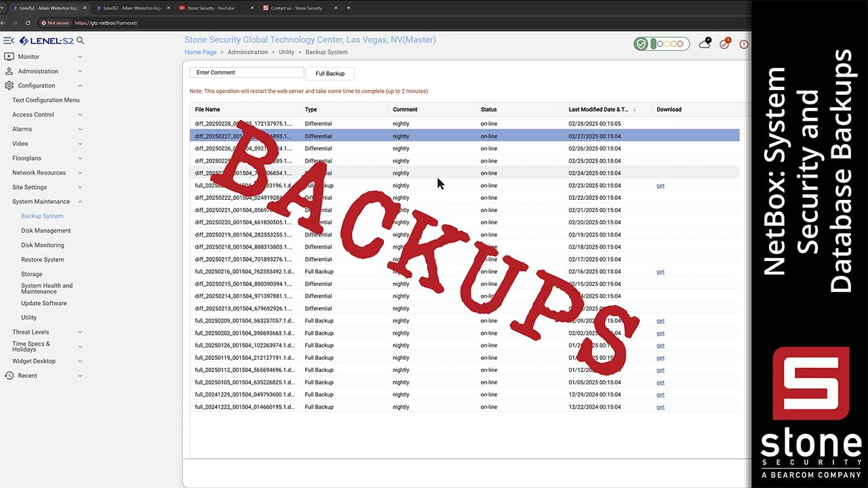Screen dimensions: 868x488
Task: Download the 02/16/2025 full backup via get
Action: [660, 272]
